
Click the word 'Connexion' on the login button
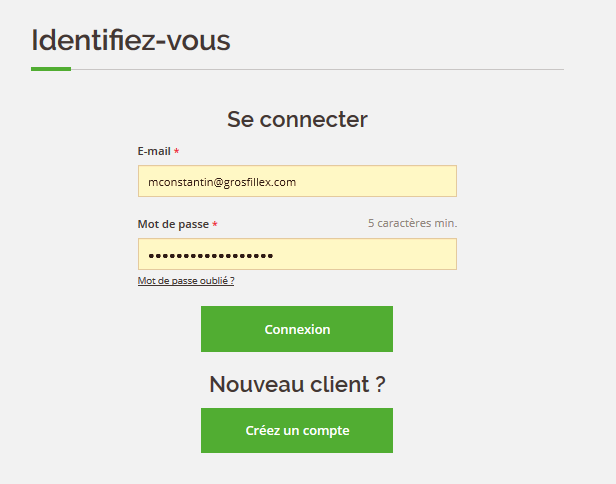point(297,329)
